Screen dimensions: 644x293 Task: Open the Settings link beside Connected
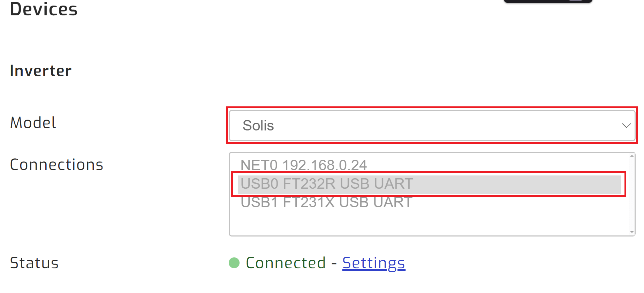[373, 263]
